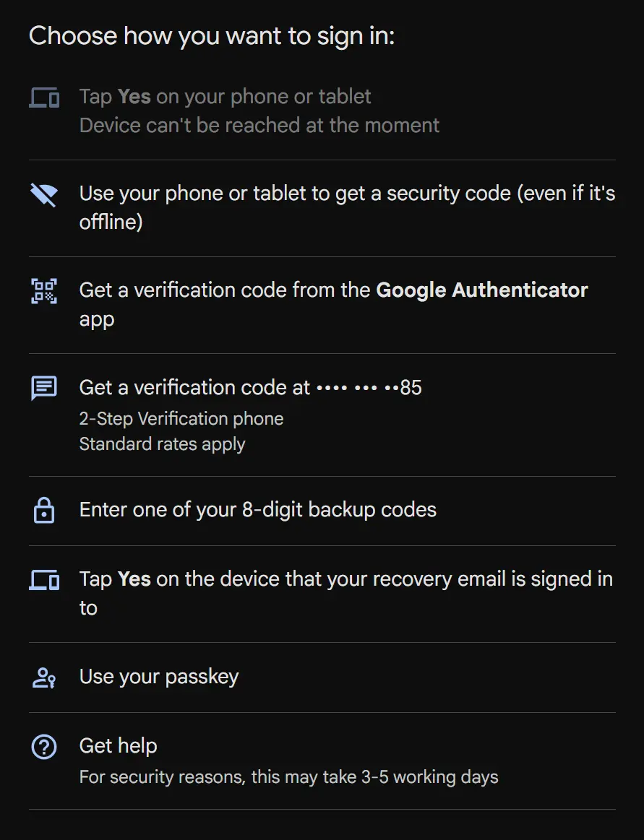This screenshot has height=840, width=644.
Task: Select Tap Yes on recovery email device
Action: coord(322,594)
